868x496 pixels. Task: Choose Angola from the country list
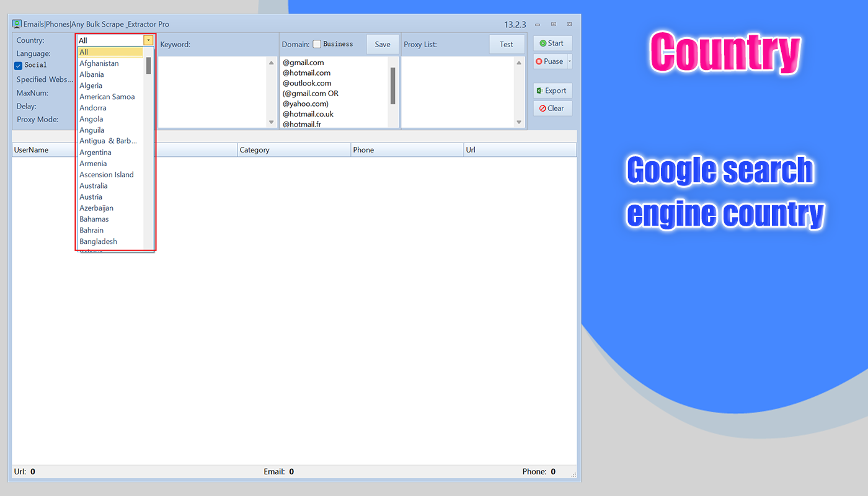pyautogui.click(x=110, y=119)
